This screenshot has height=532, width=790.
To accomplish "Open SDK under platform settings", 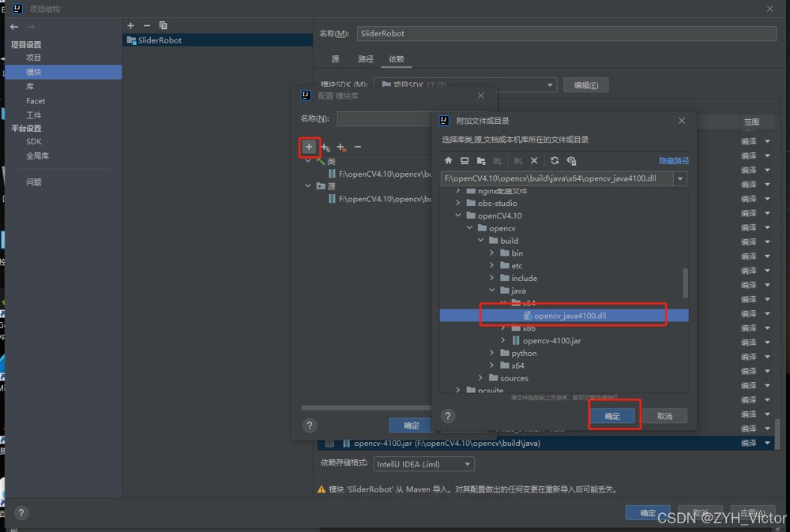I will 34,141.
